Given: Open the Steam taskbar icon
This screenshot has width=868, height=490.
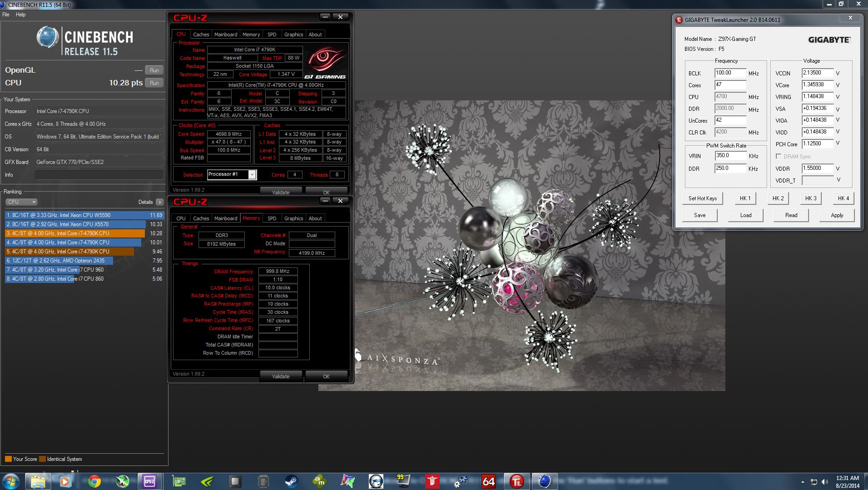Looking at the screenshot, I should [x=291, y=481].
